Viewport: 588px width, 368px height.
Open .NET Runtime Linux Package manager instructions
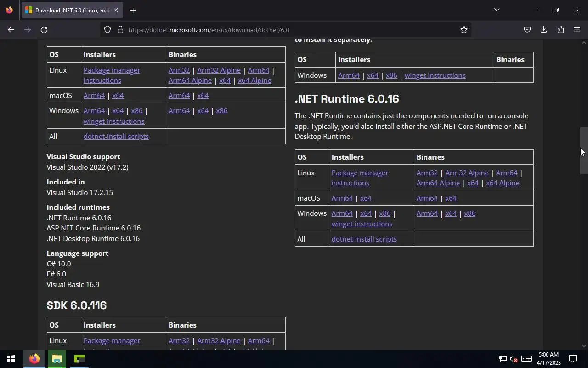click(360, 178)
